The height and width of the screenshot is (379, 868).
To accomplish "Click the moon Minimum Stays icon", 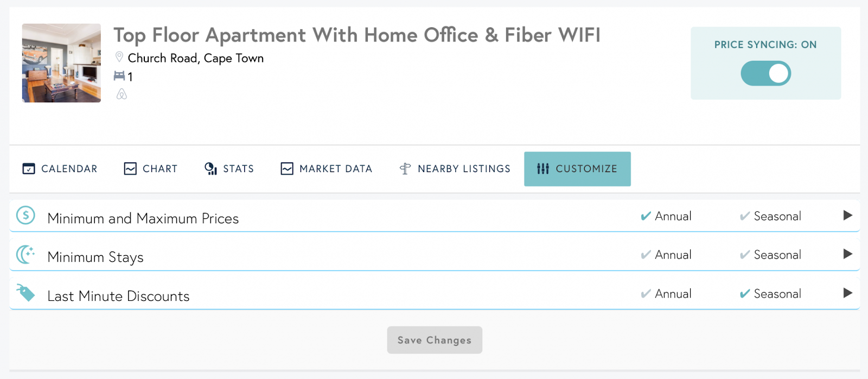I will [x=25, y=254].
